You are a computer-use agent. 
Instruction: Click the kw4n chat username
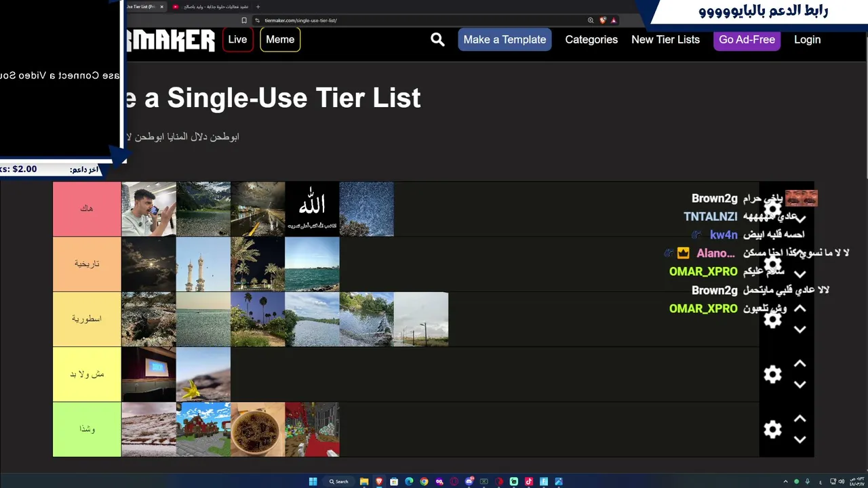point(724,235)
